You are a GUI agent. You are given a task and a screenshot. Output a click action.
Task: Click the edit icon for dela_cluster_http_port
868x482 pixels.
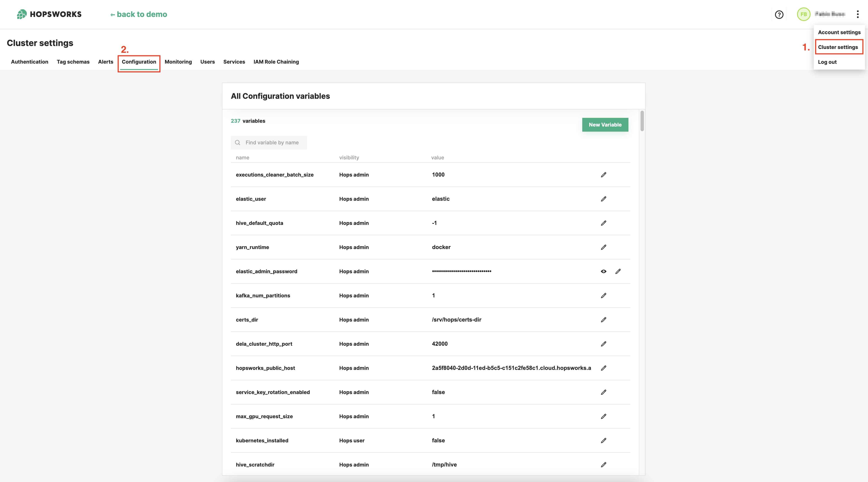604,344
